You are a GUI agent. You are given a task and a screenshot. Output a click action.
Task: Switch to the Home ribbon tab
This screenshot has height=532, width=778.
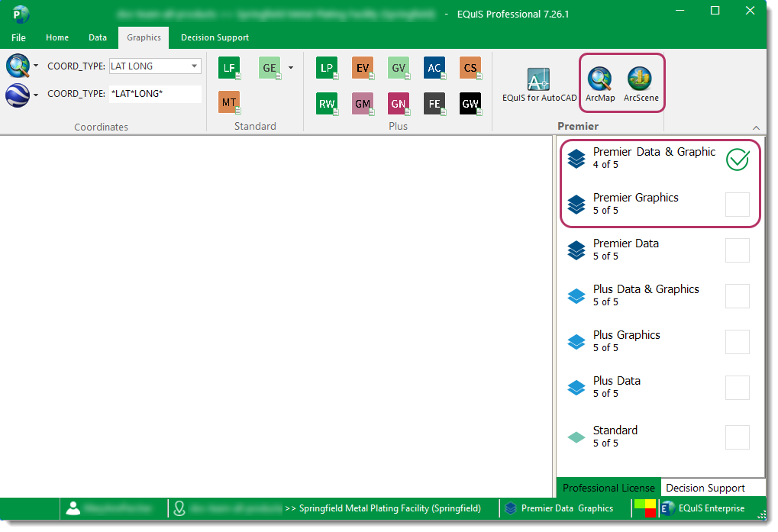coord(57,37)
